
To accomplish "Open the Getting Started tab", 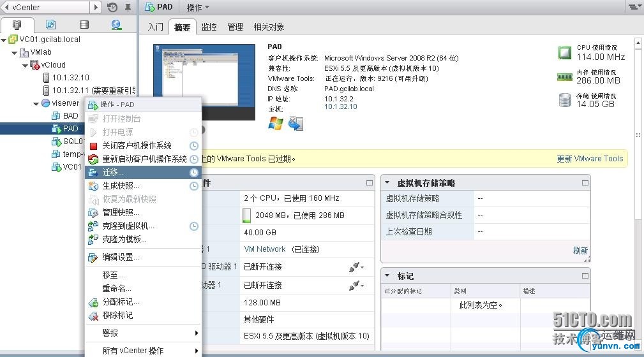I will coord(155,27).
